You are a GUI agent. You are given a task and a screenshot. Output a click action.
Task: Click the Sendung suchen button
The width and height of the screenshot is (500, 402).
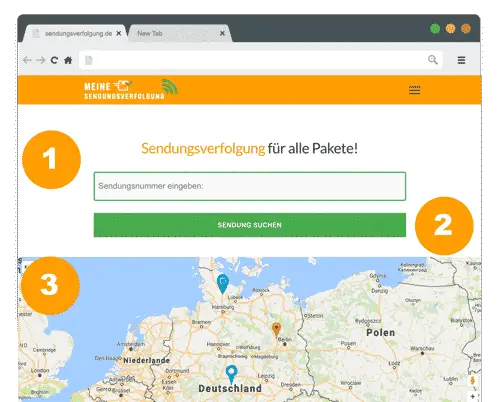tap(250, 225)
